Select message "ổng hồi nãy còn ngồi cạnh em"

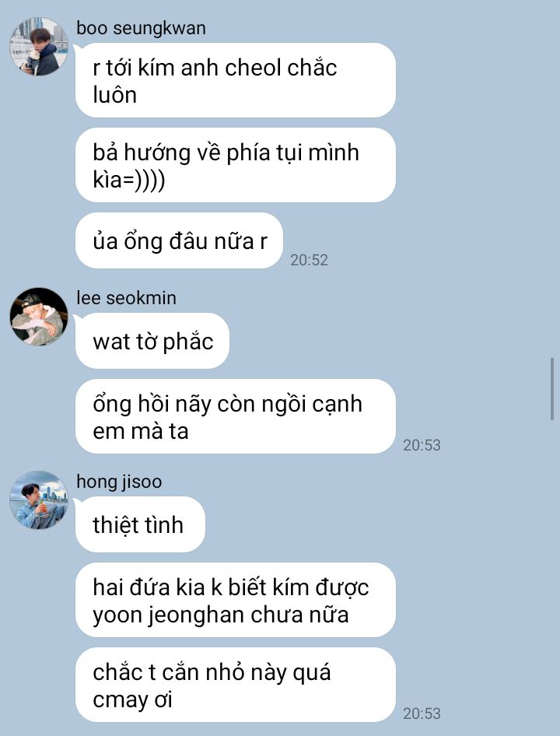click(x=236, y=416)
